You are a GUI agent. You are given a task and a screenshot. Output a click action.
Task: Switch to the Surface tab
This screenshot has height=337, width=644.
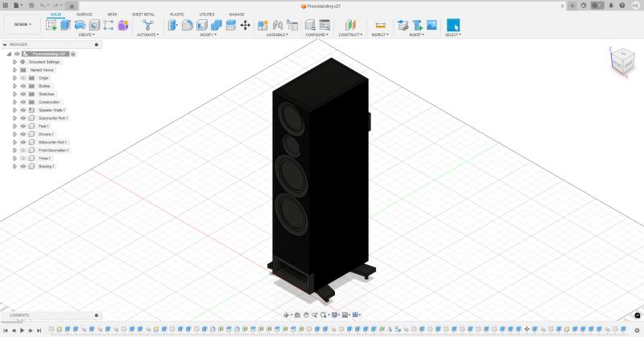point(84,14)
